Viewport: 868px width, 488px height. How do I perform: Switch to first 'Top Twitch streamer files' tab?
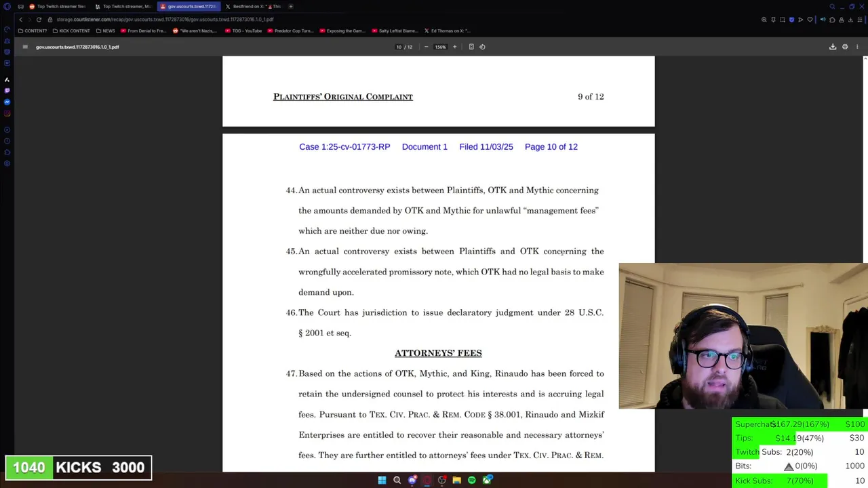57,6
